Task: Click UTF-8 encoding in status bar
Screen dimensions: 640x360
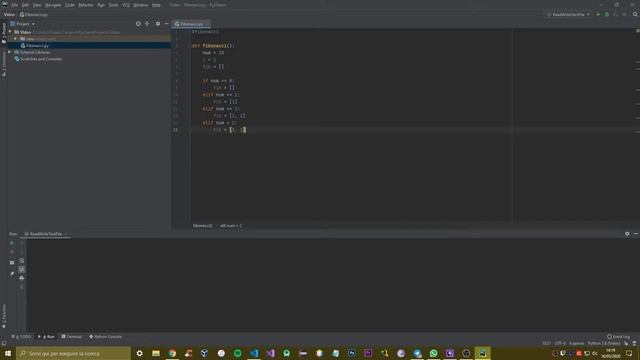Action: [x=560, y=343]
